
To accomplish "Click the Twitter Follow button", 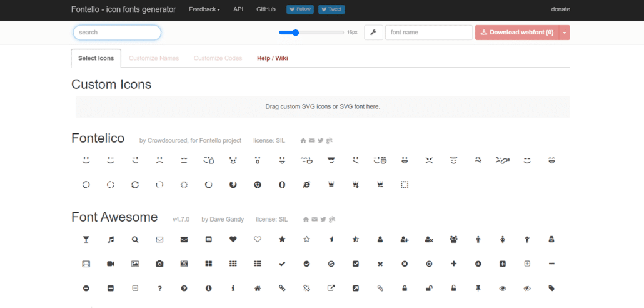I will 300,9.
